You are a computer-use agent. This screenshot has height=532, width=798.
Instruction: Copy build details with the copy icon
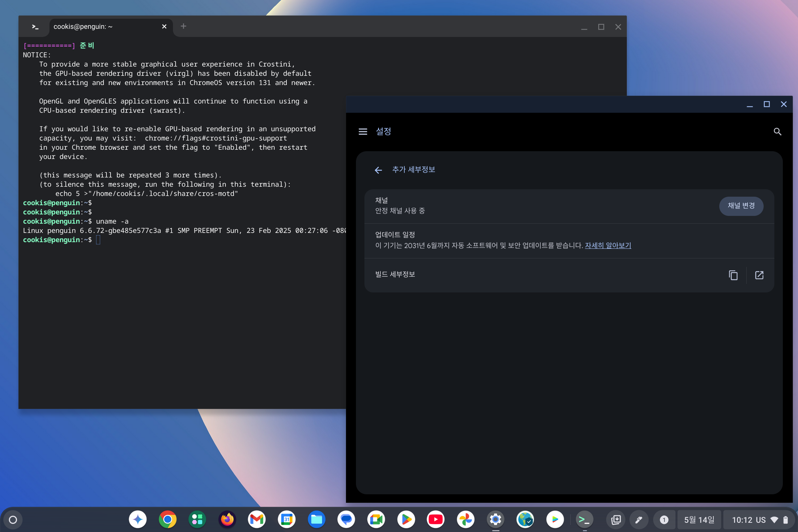point(733,275)
